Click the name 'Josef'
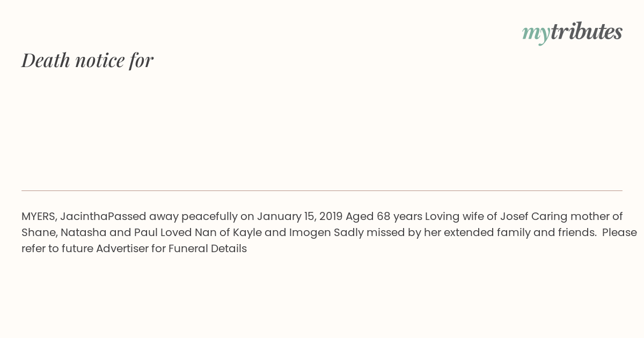The width and height of the screenshot is (644, 338). coord(514,217)
